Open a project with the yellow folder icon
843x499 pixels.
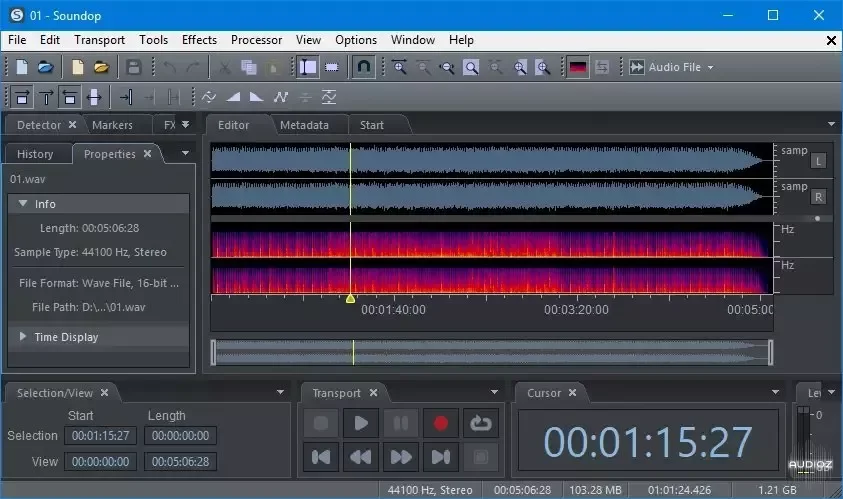point(102,67)
